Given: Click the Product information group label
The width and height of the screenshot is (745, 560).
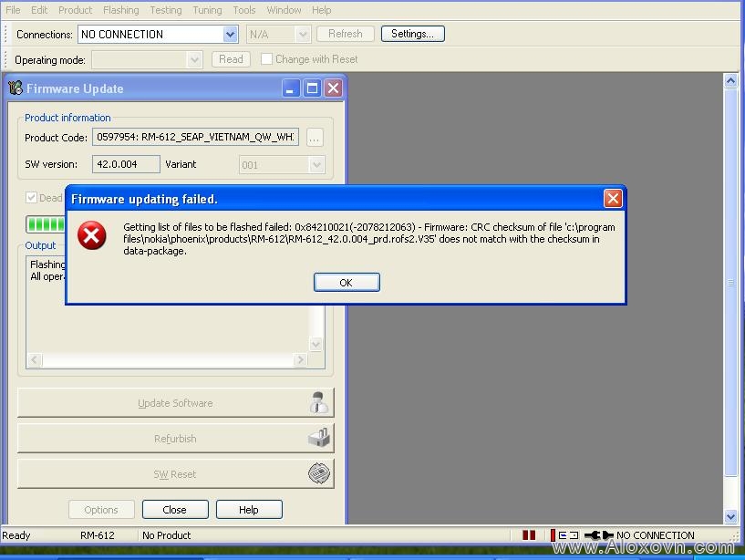Looking at the screenshot, I should [x=67, y=118].
